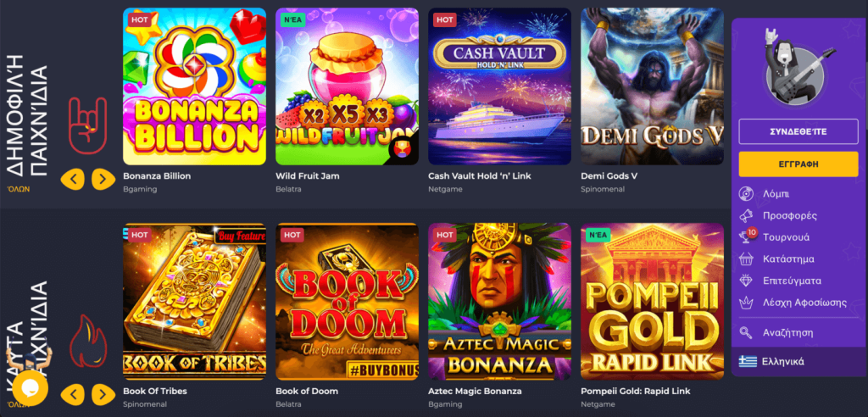Image resolution: width=868 pixels, height=417 pixels.
Task: Click the yellow ΕΓΓΡΑΦΗ register button
Action: click(798, 164)
